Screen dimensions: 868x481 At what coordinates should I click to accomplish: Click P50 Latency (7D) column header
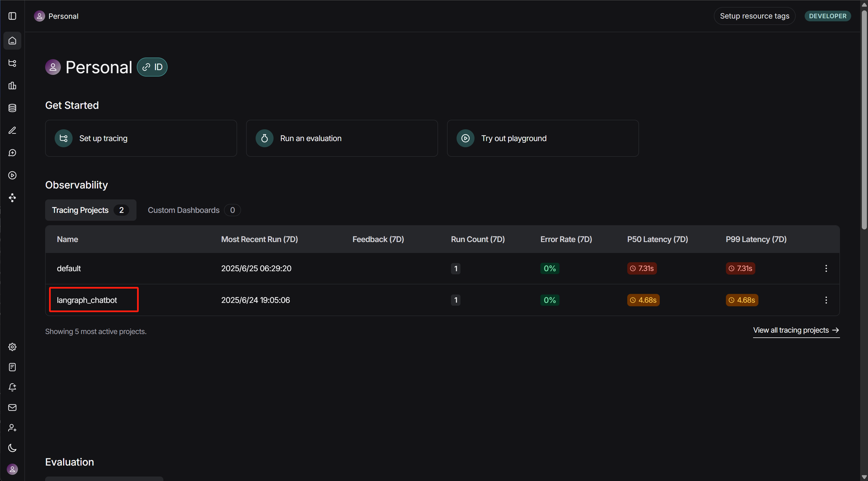pos(658,239)
